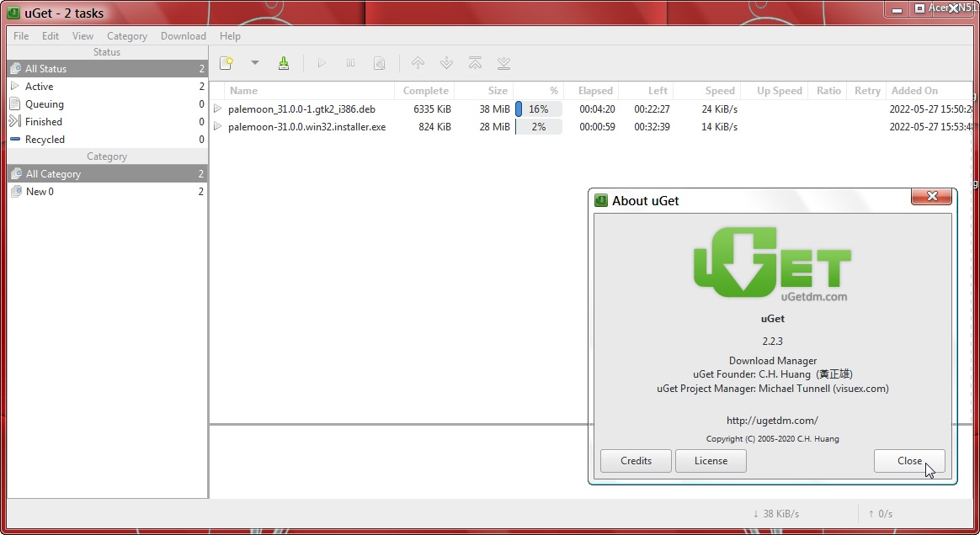Click the state icon of the palemoon .exe row
980x535 pixels.
pos(217,126)
